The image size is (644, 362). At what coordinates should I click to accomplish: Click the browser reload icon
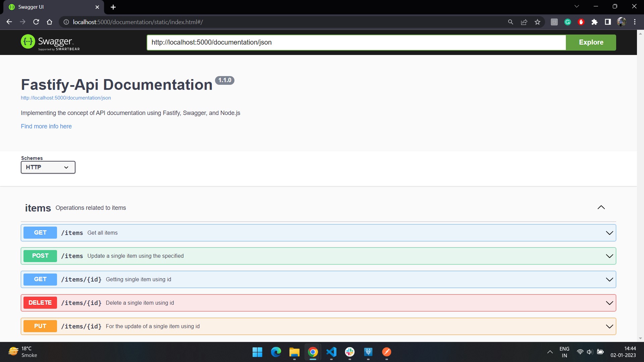[36, 22]
